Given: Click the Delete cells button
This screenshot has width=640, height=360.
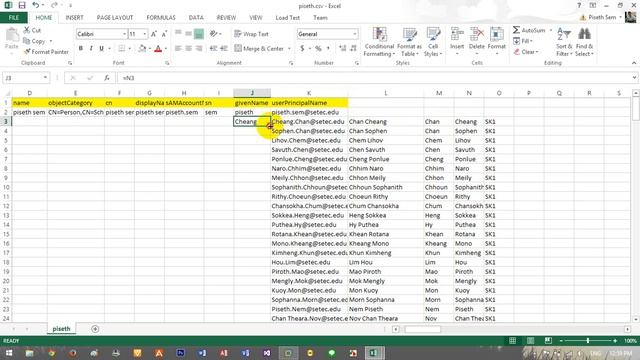Looking at the screenshot, I should [x=476, y=42].
